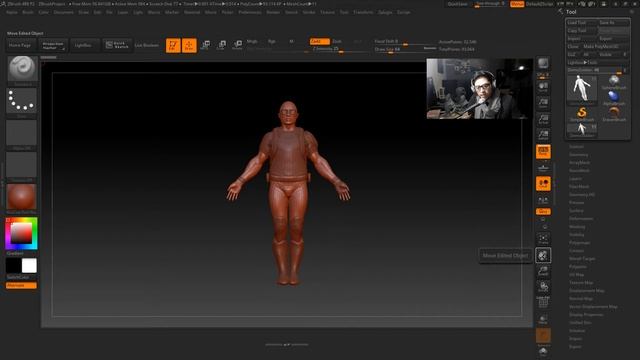
Task: Open the Alpha menu
Action: 12,12
